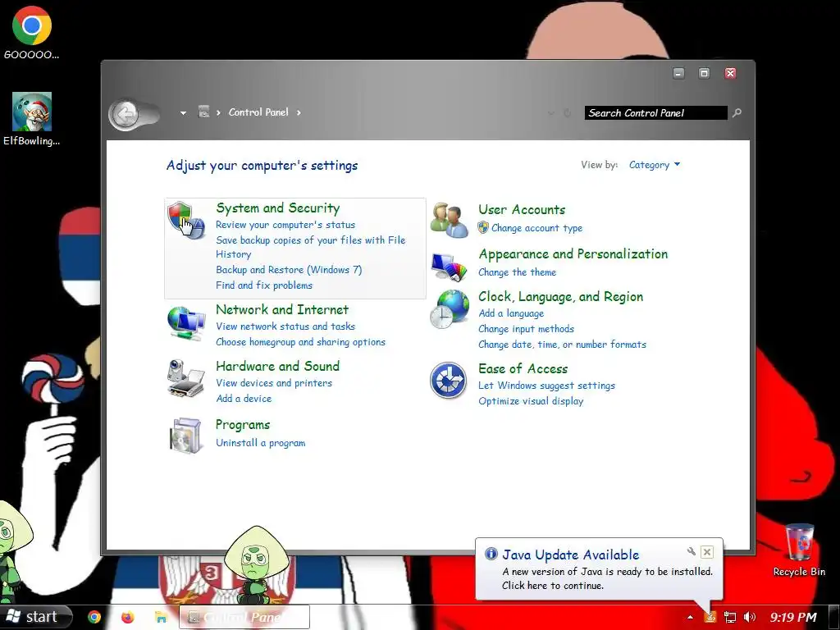The image size is (840, 630).
Task: Click the Programs disc box icon
Action: point(186,436)
